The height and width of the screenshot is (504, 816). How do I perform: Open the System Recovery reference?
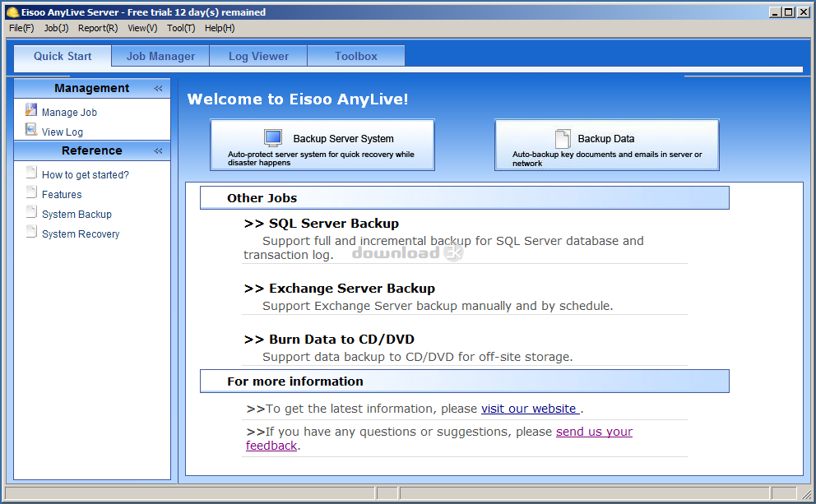click(x=81, y=234)
